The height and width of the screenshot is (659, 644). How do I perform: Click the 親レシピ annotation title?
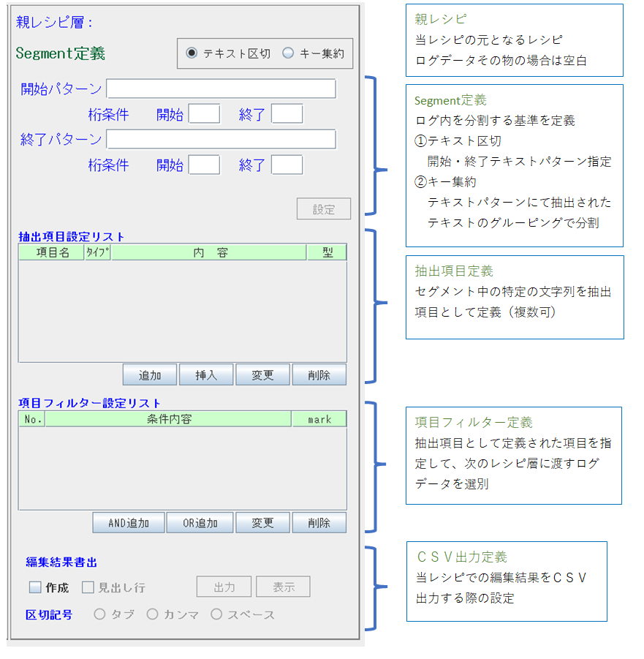[440, 19]
